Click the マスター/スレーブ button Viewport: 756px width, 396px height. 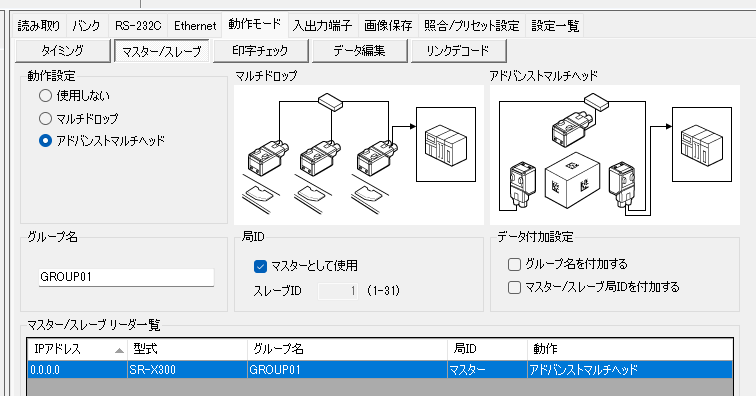162,51
